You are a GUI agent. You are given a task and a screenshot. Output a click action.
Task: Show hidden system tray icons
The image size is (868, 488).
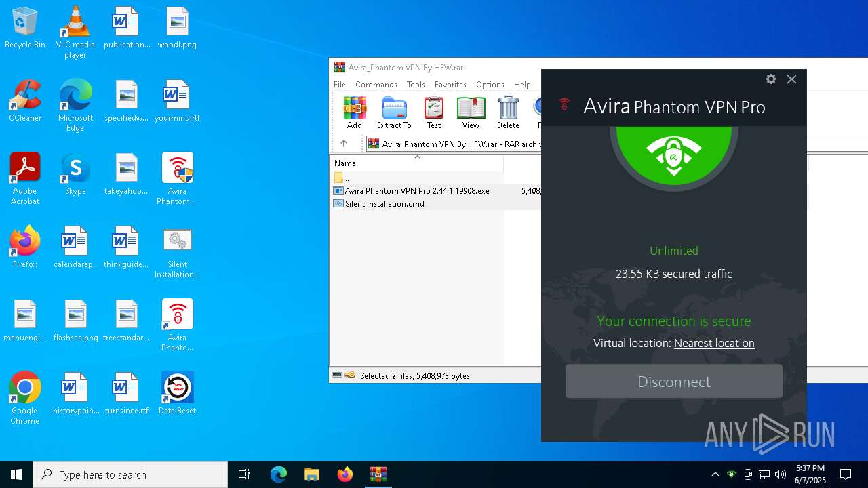click(x=715, y=474)
